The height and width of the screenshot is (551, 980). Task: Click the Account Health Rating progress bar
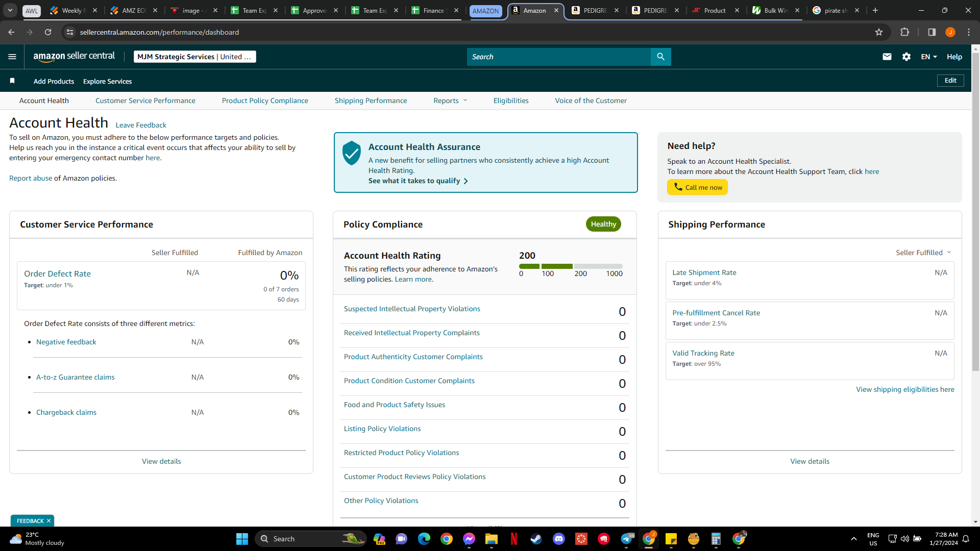point(571,266)
